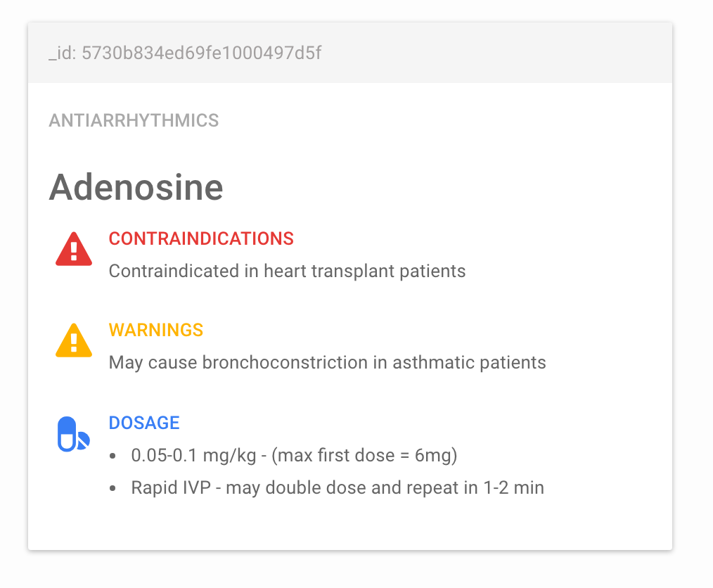Click the yellow warnings triangle icon
The height and width of the screenshot is (588, 713).
[x=74, y=340]
